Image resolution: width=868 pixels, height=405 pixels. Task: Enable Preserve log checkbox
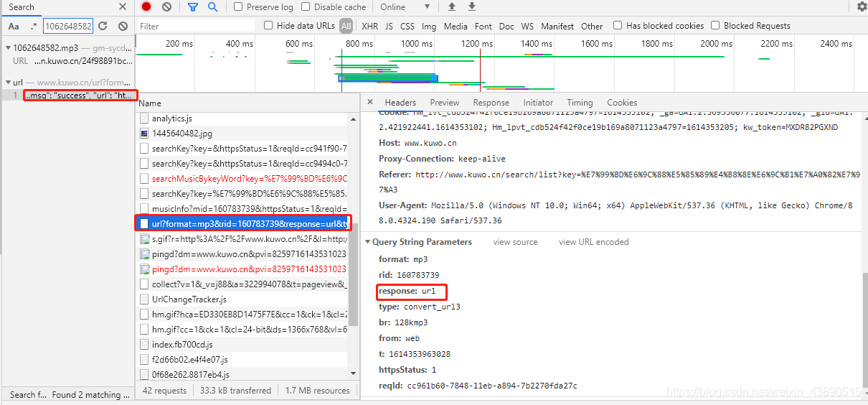coord(238,6)
